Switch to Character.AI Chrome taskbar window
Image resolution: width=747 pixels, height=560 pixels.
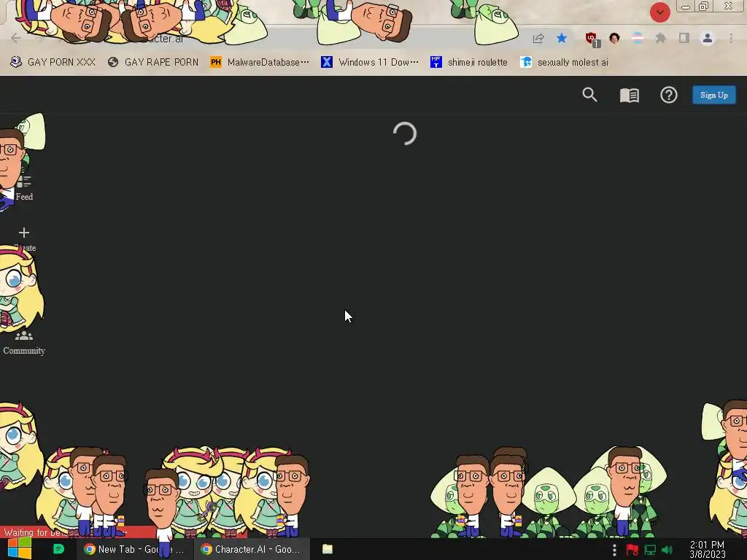click(252, 549)
